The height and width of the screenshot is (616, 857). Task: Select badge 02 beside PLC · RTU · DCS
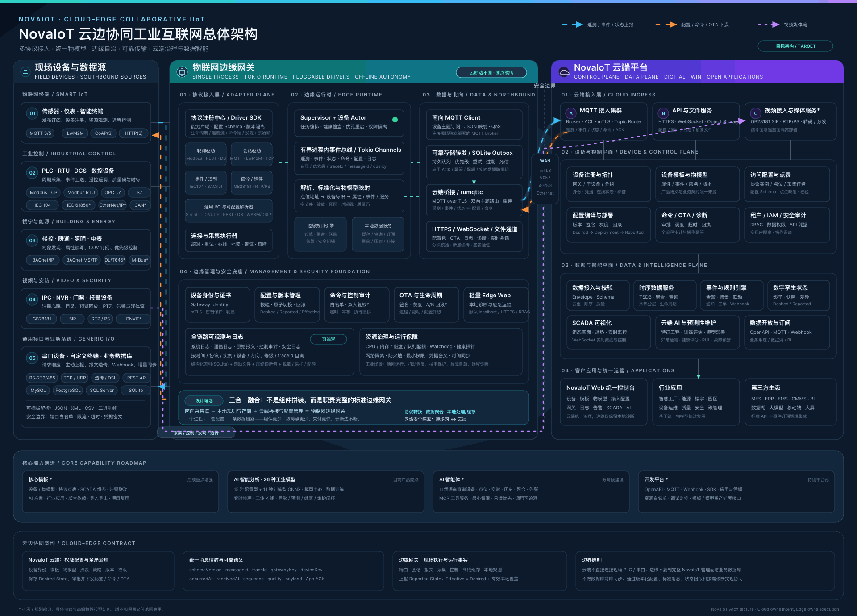click(x=32, y=173)
